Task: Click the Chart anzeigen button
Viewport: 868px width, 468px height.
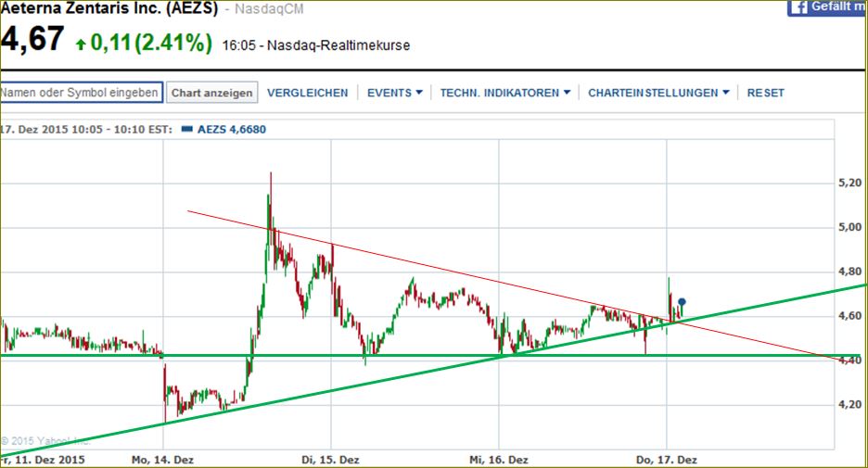Action: (x=212, y=93)
